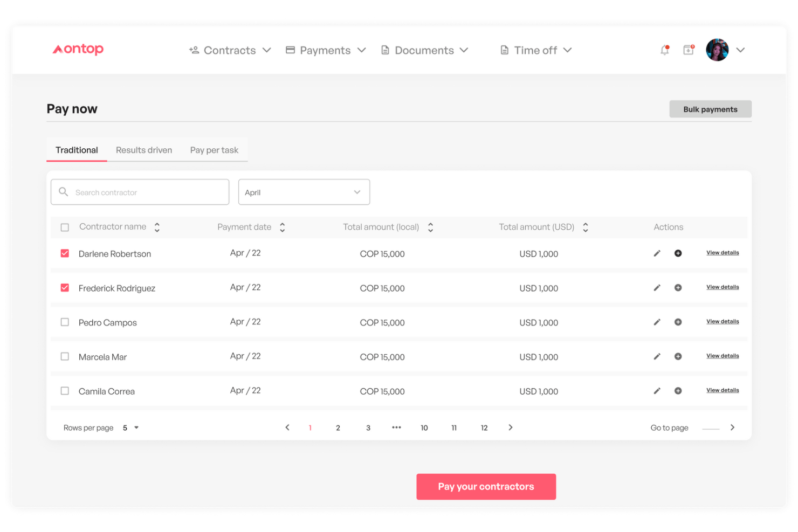The image size is (798, 532).
Task: Switch to the Pay per task tab
Action: [214, 150]
